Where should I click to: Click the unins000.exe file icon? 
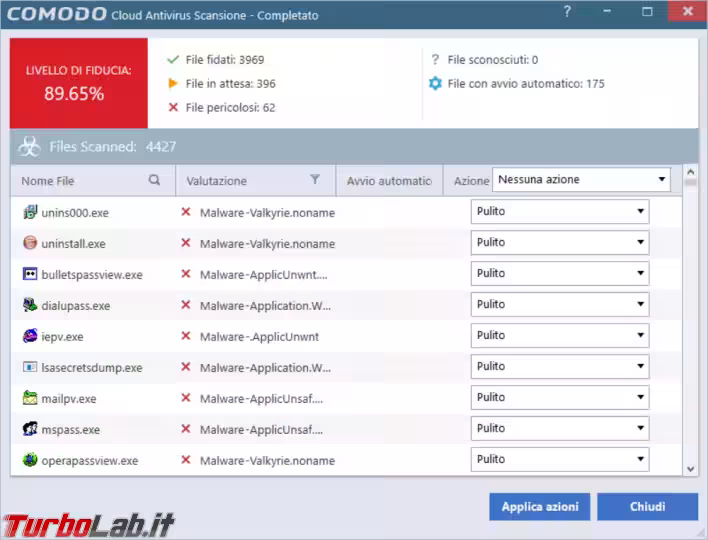30,212
